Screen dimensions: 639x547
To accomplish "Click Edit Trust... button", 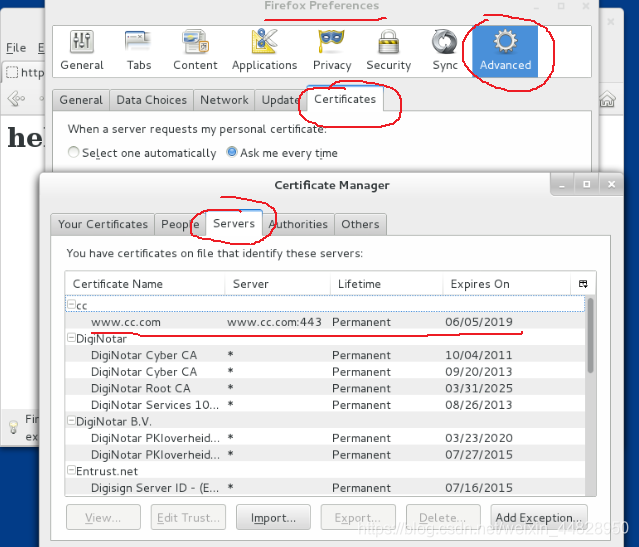I will coord(188,518).
